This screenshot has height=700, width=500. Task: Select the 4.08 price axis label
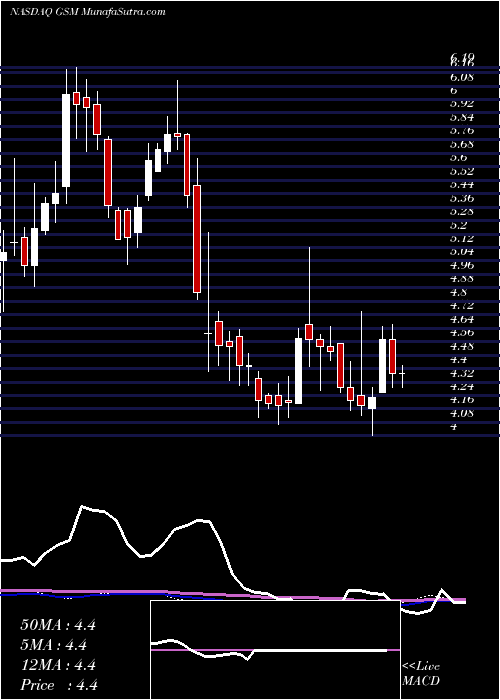pyautogui.click(x=462, y=413)
